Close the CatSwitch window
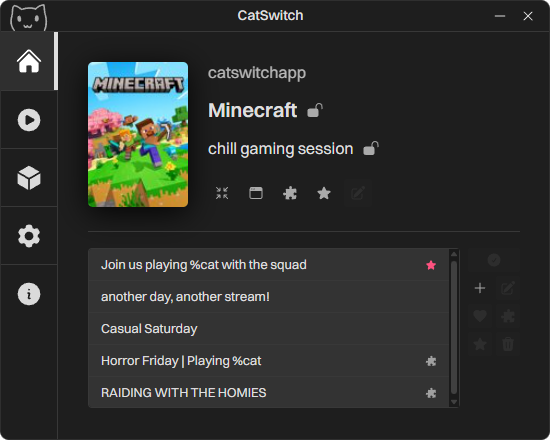This screenshot has width=550, height=440. [528, 16]
